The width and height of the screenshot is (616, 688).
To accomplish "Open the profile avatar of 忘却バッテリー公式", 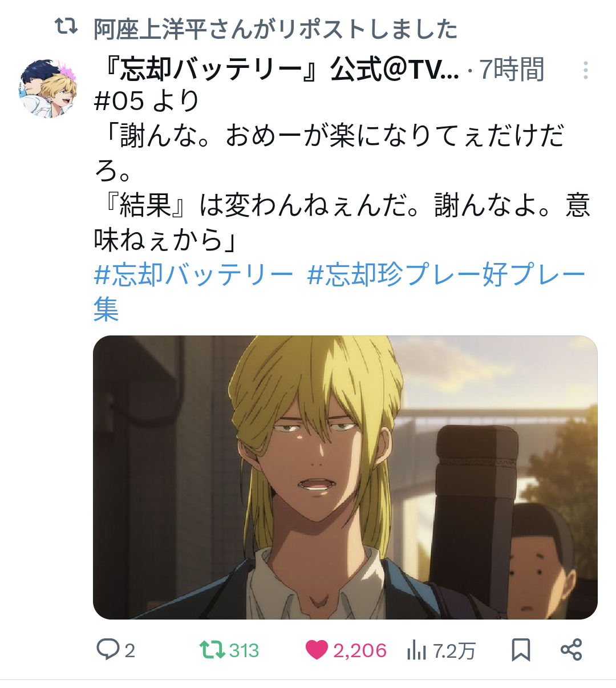I will point(48,87).
